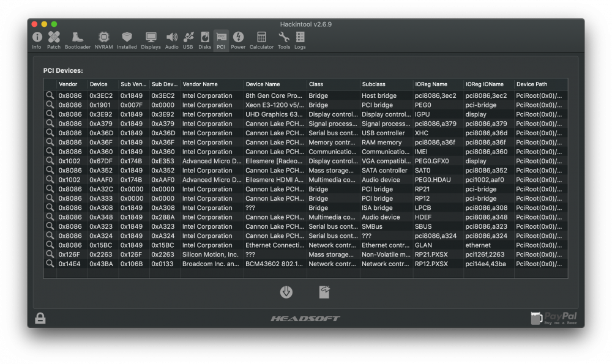
Task: Open the Disks section
Action: click(x=204, y=40)
